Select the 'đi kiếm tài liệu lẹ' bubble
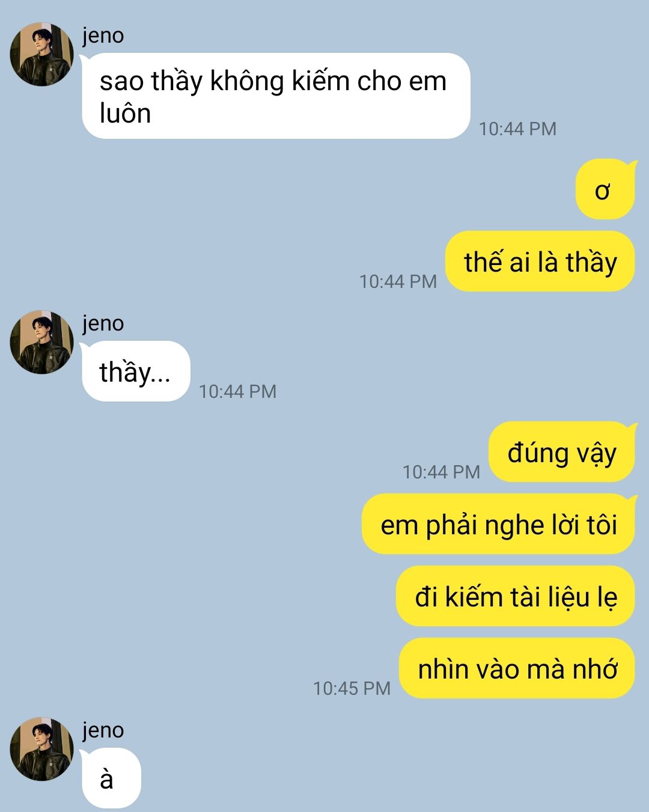 516,596
